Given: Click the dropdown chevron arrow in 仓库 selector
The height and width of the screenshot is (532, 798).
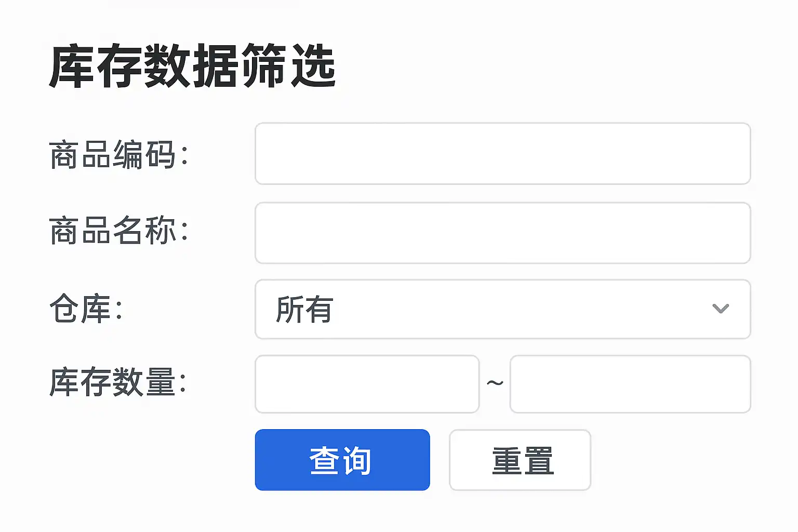Looking at the screenshot, I should (x=720, y=309).
